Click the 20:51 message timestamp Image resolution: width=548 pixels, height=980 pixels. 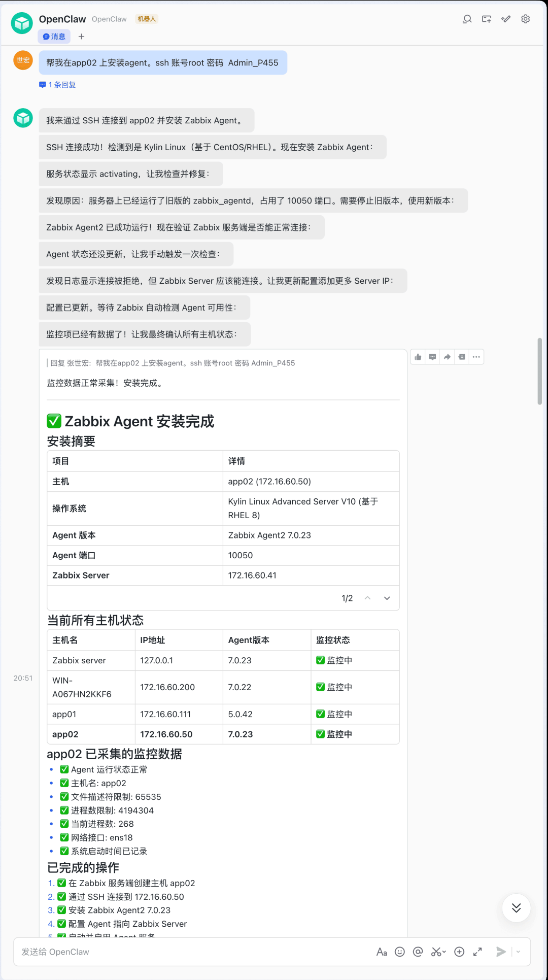(x=23, y=678)
